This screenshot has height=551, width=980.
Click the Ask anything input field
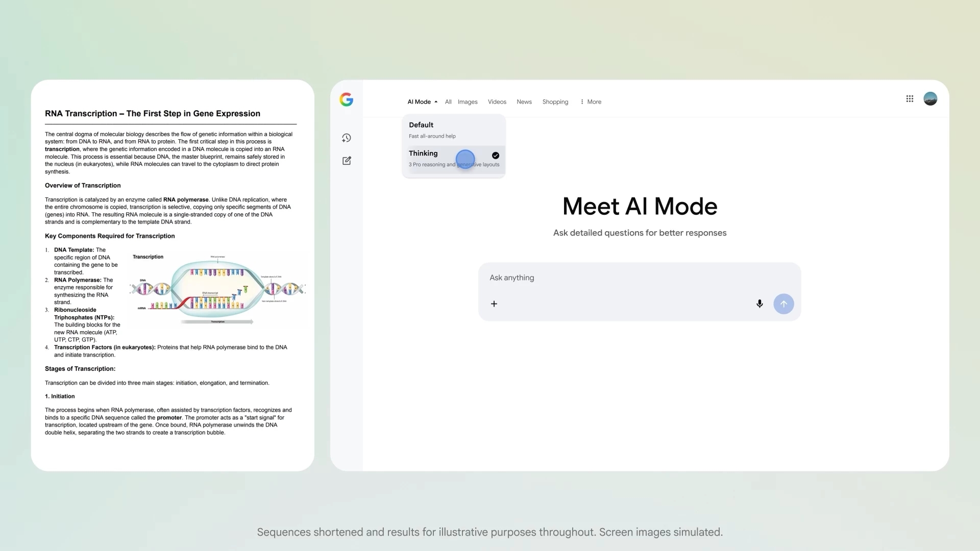(587, 278)
